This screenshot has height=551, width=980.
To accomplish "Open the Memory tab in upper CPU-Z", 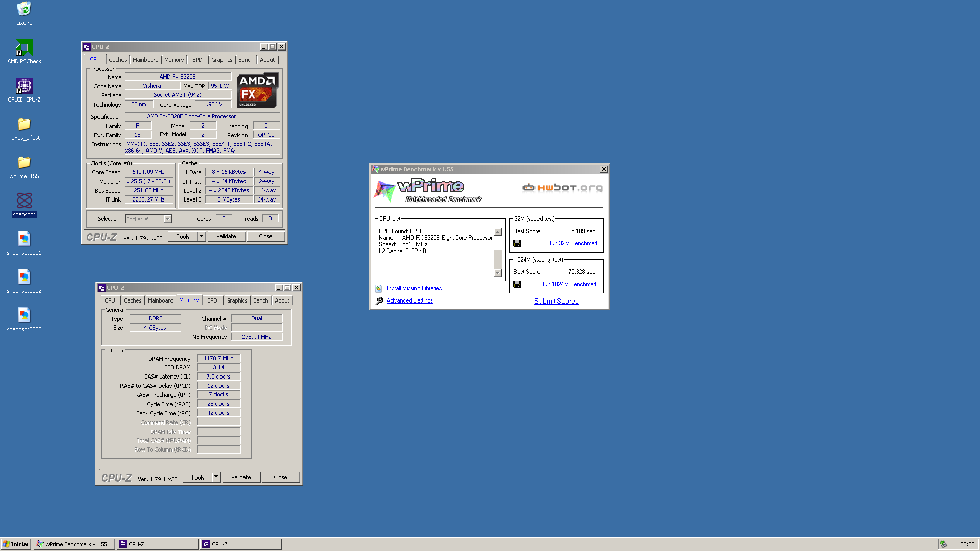I will [x=174, y=60].
